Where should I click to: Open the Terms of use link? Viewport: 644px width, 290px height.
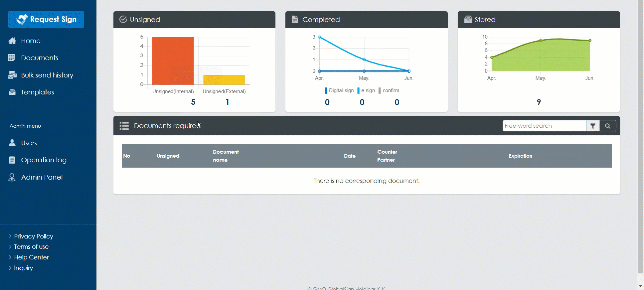pyautogui.click(x=31, y=247)
